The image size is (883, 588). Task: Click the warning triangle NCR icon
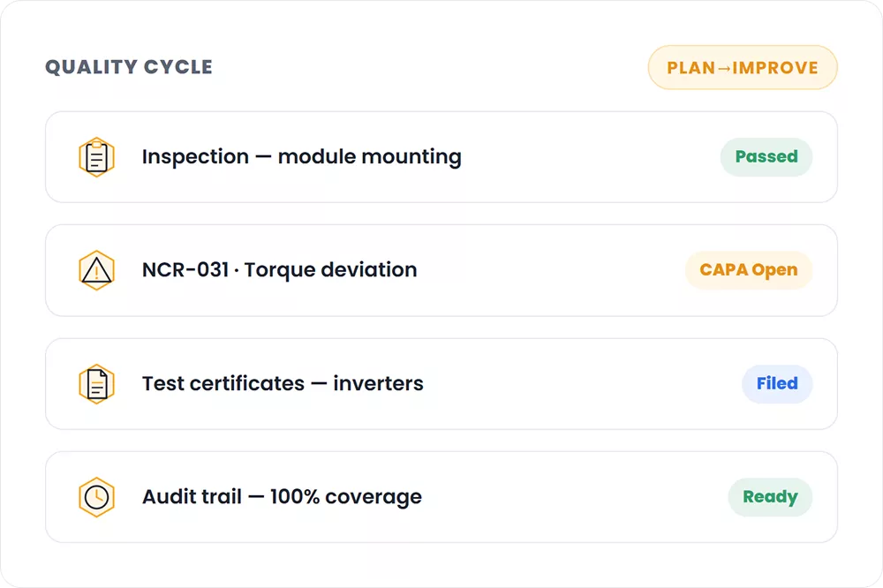(x=96, y=270)
